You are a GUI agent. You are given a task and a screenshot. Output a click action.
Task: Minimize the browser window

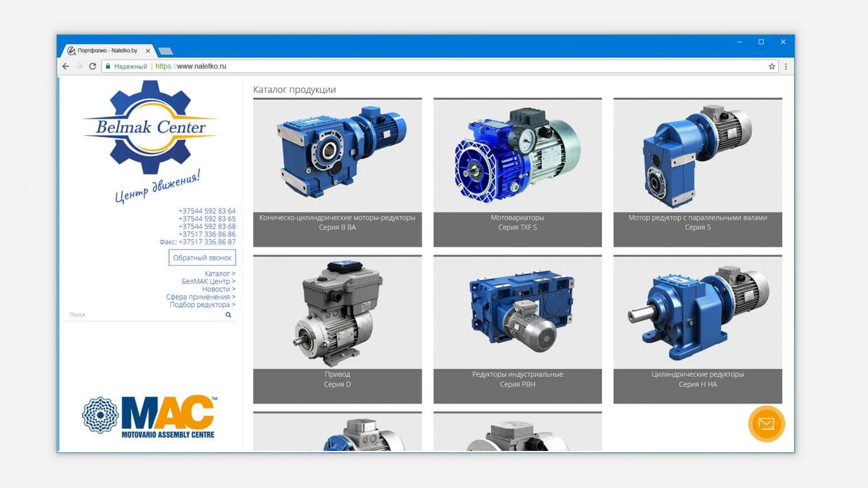(x=739, y=42)
